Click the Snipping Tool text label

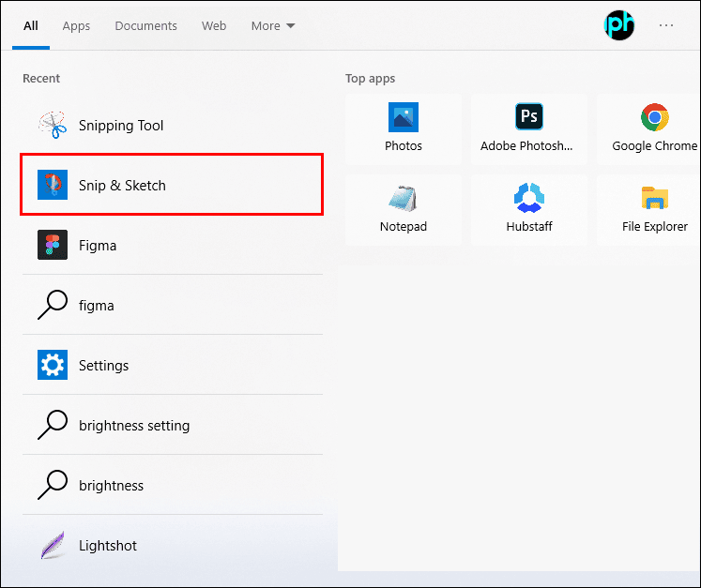pos(121,126)
